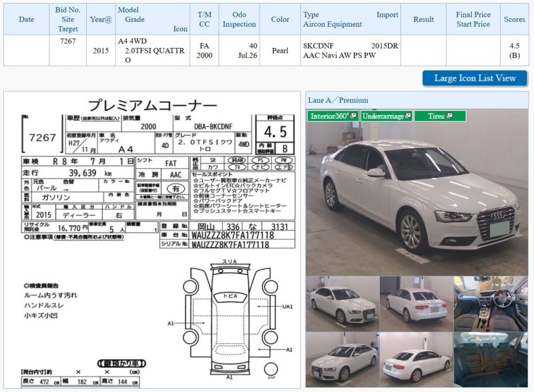This screenshot has width=534, height=392.
Task: Click the odometer 40 Jul.26 cell
Action: point(239,50)
